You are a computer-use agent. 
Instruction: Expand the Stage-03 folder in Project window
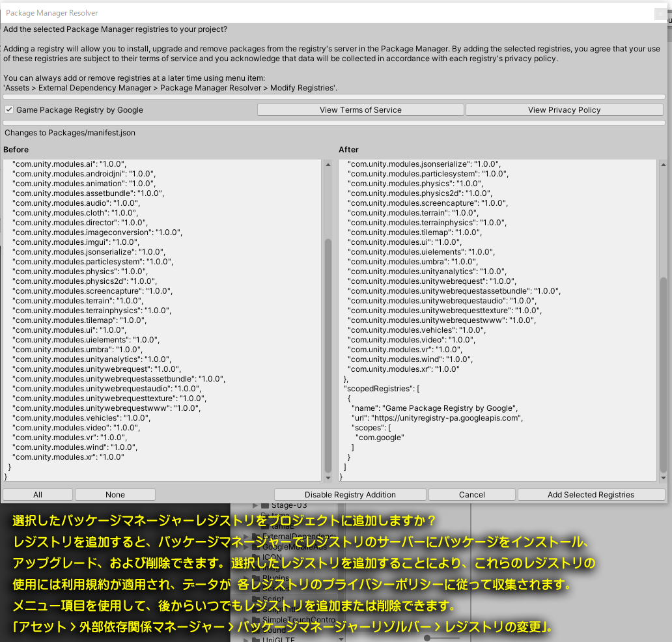[x=255, y=506]
